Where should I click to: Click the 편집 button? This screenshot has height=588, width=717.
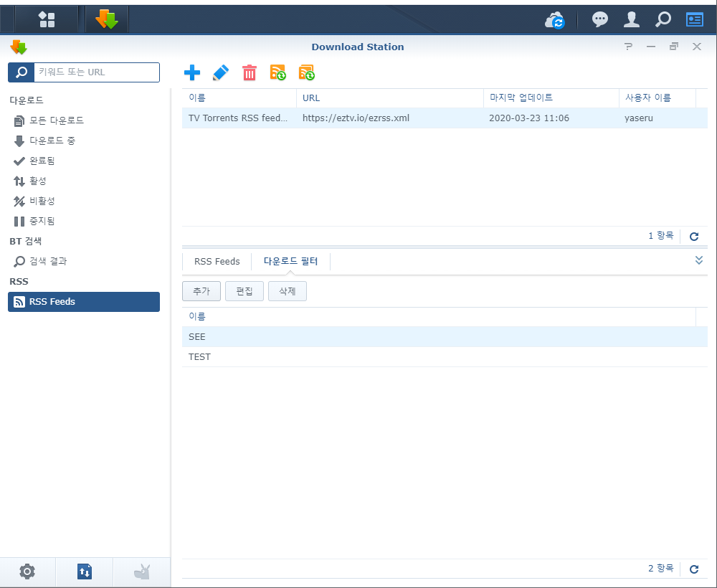pos(244,291)
